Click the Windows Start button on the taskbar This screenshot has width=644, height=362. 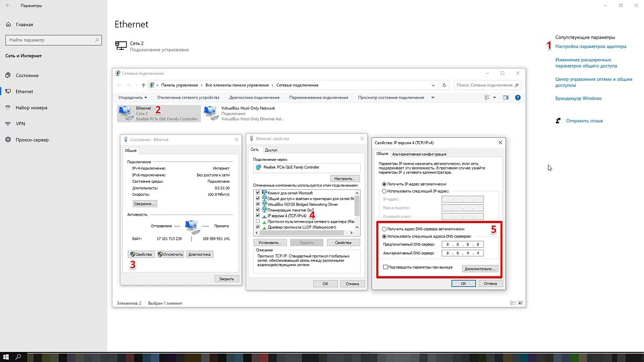[x=6, y=357]
